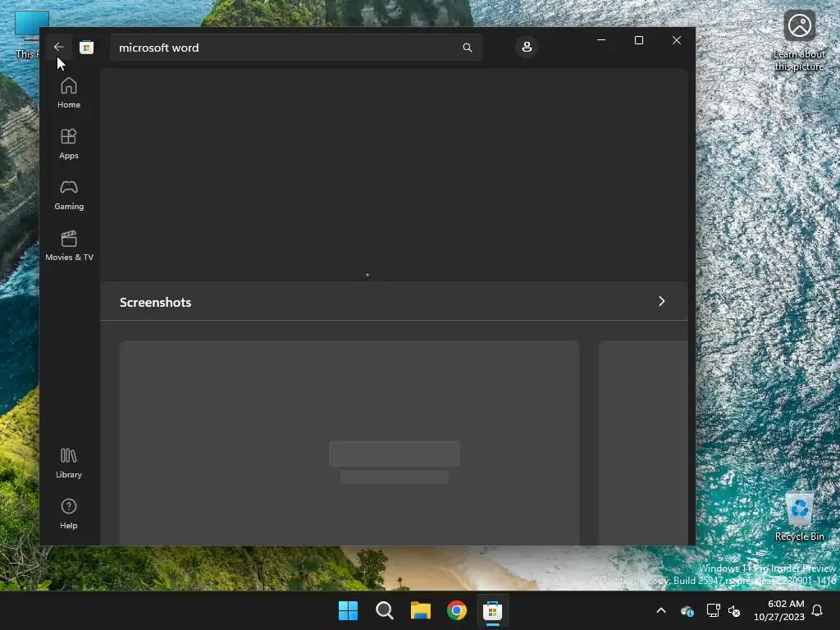This screenshot has width=840, height=630.
Task: Open Help in the sidebar
Action: [69, 514]
